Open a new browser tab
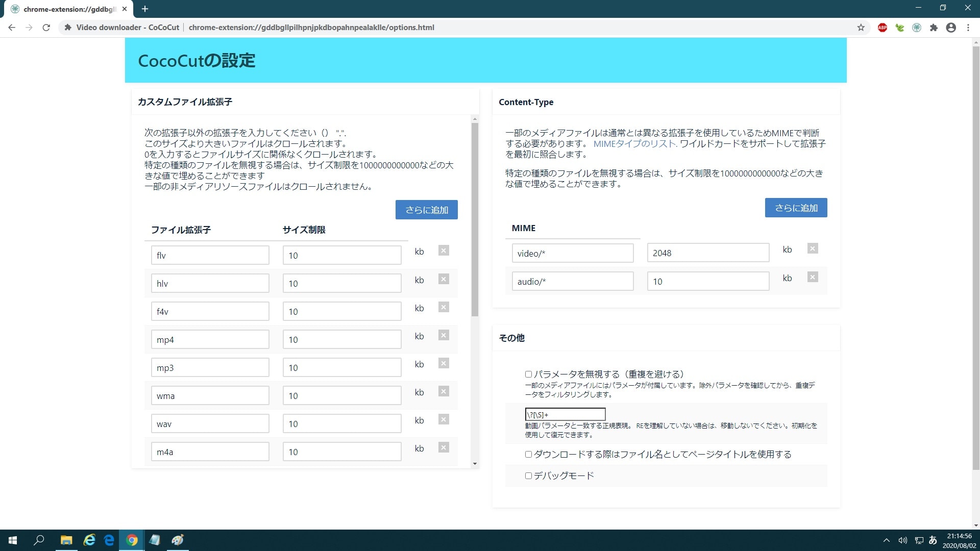Image resolution: width=980 pixels, height=551 pixels. click(145, 9)
